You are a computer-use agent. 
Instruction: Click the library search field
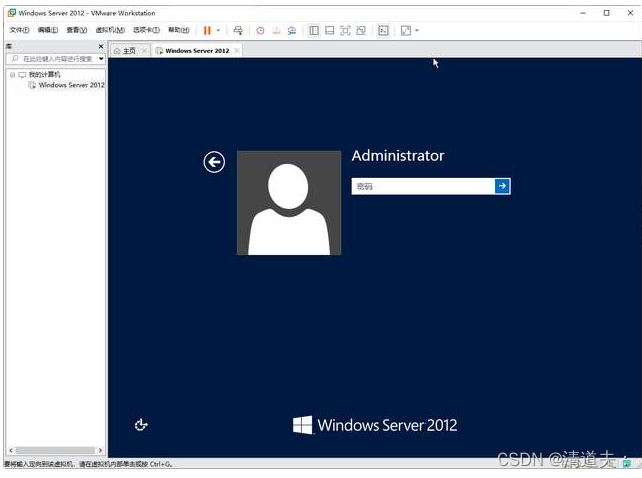pyautogui.click(x=54, y=59)
